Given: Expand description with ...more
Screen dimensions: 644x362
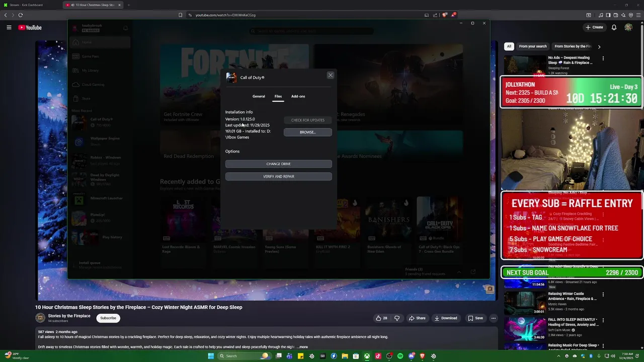Looking at the screenshot, I should (302, 347).
